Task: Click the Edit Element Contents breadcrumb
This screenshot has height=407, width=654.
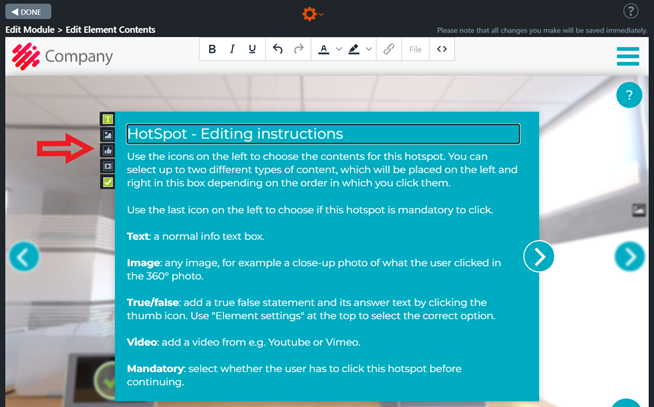Action: [110, 30]
